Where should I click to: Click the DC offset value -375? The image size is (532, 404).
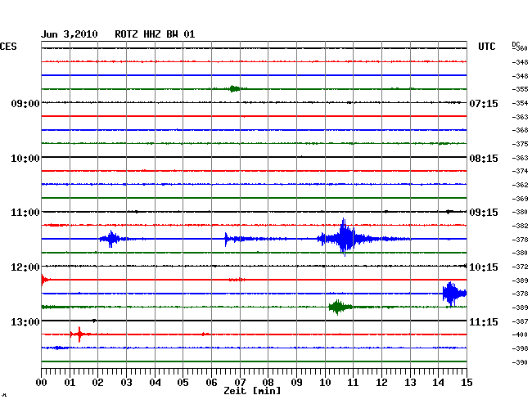(x=520, y=144)
